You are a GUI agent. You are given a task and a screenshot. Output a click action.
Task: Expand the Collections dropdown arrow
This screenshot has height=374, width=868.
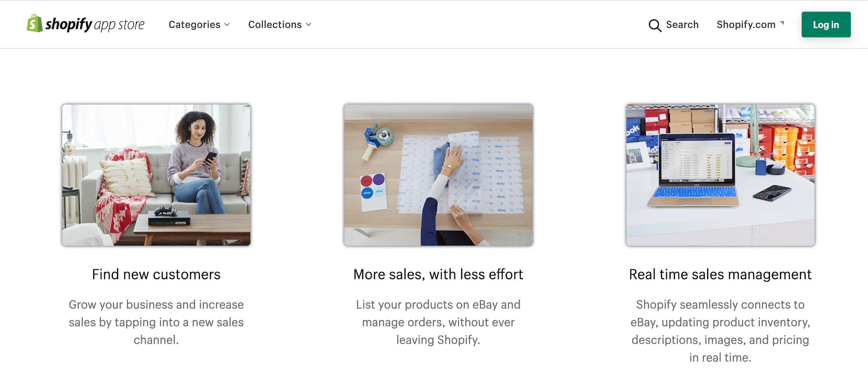pos(308,25)
